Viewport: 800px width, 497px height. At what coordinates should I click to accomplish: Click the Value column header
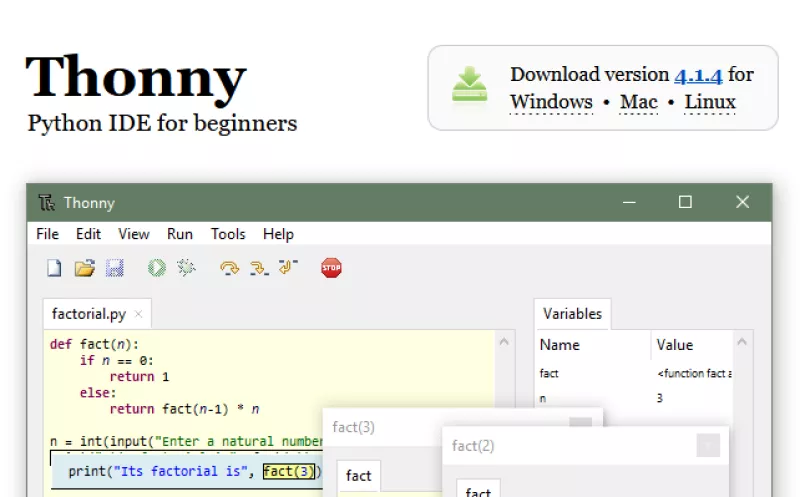point(674,345)
